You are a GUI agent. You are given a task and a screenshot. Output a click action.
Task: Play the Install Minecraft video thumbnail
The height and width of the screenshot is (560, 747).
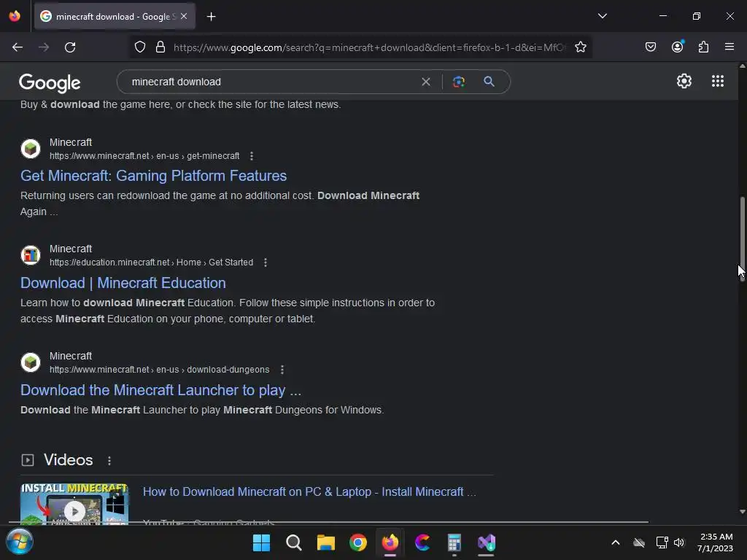(x=74, y=505)
